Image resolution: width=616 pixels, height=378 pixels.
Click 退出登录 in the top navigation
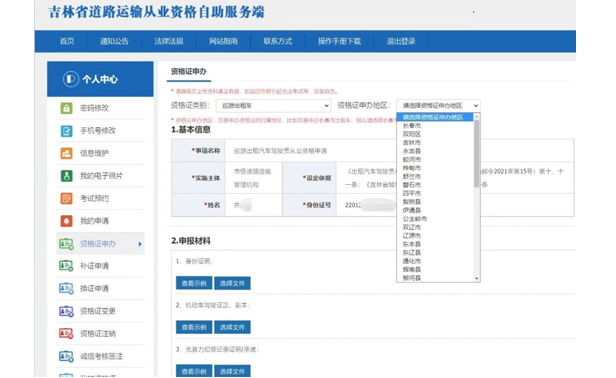click(401, 41)
